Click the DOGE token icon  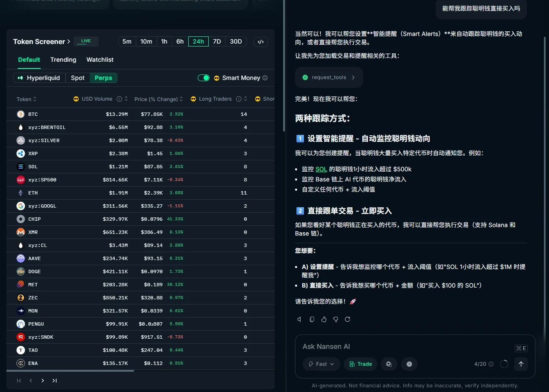[x=21, y=271]
